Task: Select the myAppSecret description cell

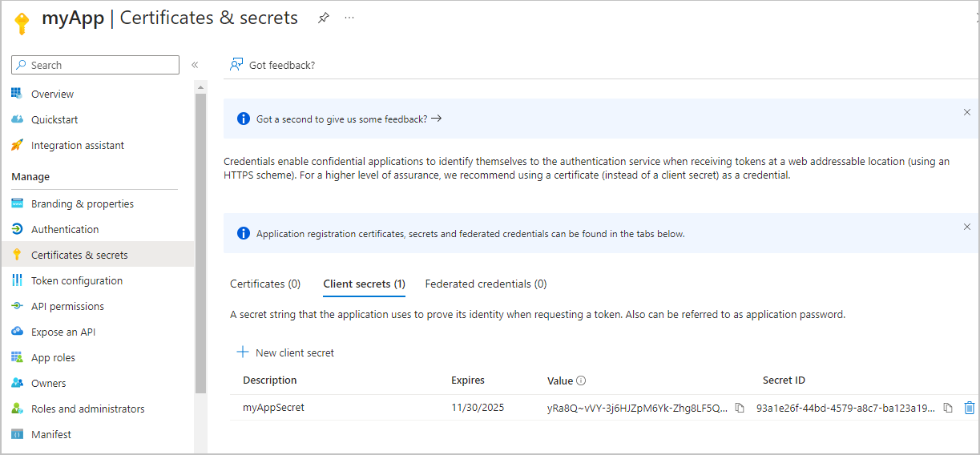Action: pos(273,407)
